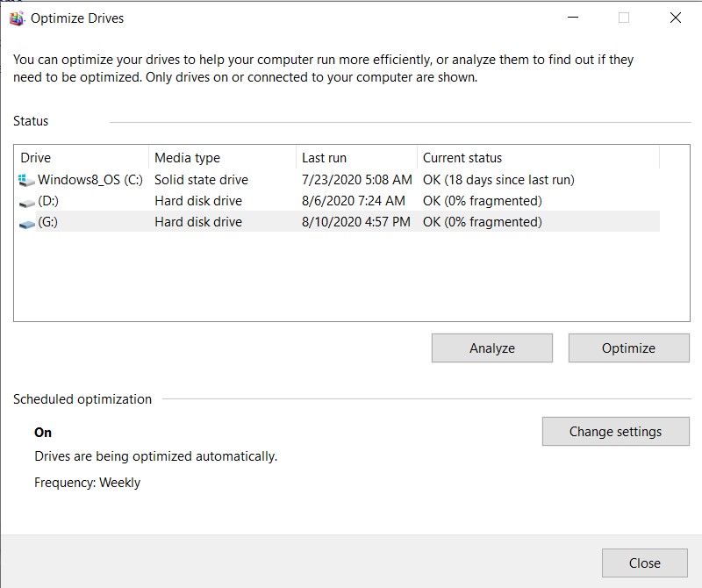Click the 'Scheduled optimization' section label
The height and width of the screenshot is (588, 702).
(x=82, y=399)
